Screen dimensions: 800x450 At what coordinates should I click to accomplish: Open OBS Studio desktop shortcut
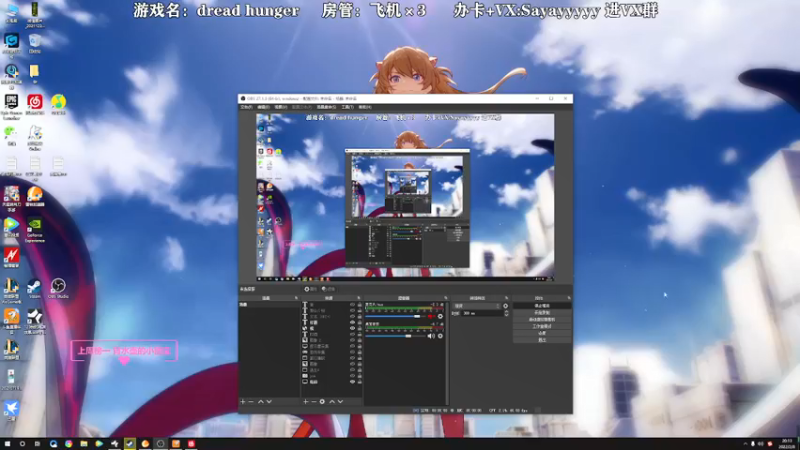pos(58,289)
